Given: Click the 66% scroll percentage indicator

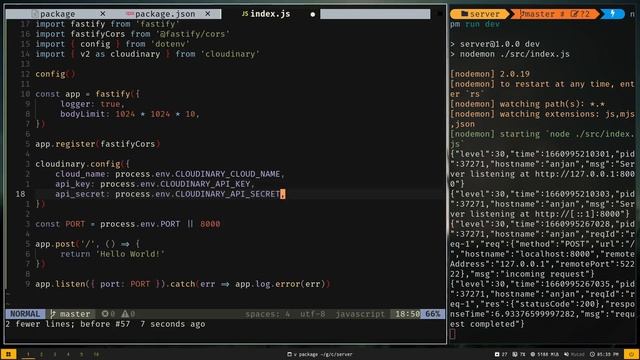Looking at the screenshot, I should 433,314.
